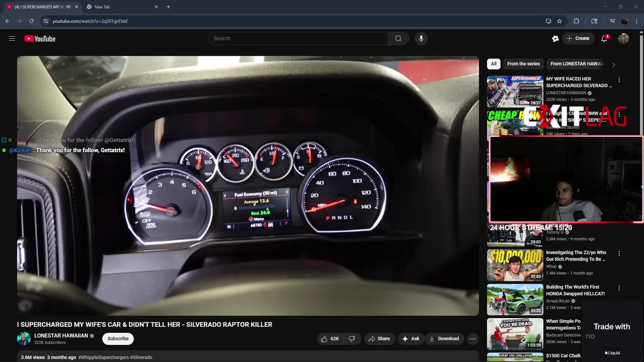This screenshot has width=644, height=362.
Task: Open options for MY WIFE RACED HER video
Action: click(x=619, y=80)
